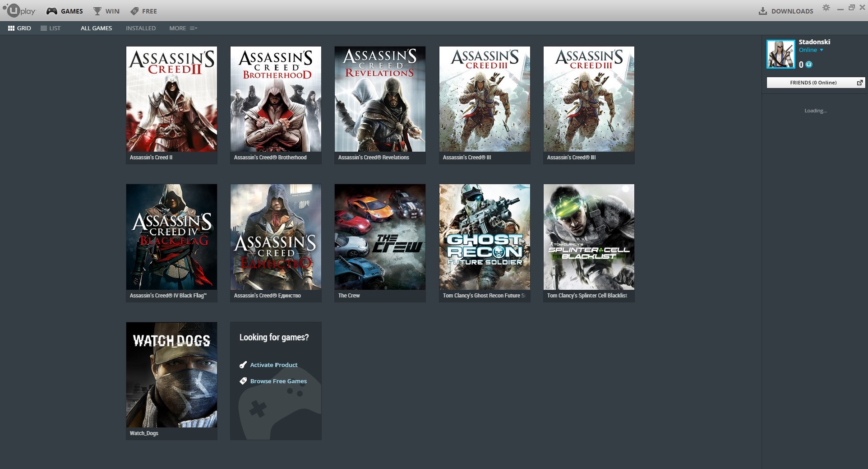Open Assassin's Creed Brotherhood cover art
The width and height of the screenshot is (868, 469).
pos(276,99)
